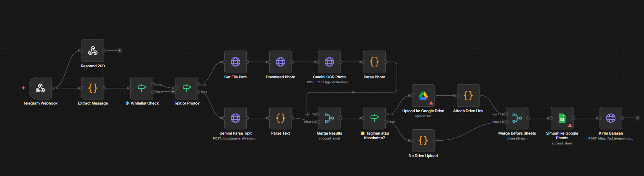644x176 pixels.
Task: Open the Respond 200 webhook node
Action: click(x=93, y=51)
